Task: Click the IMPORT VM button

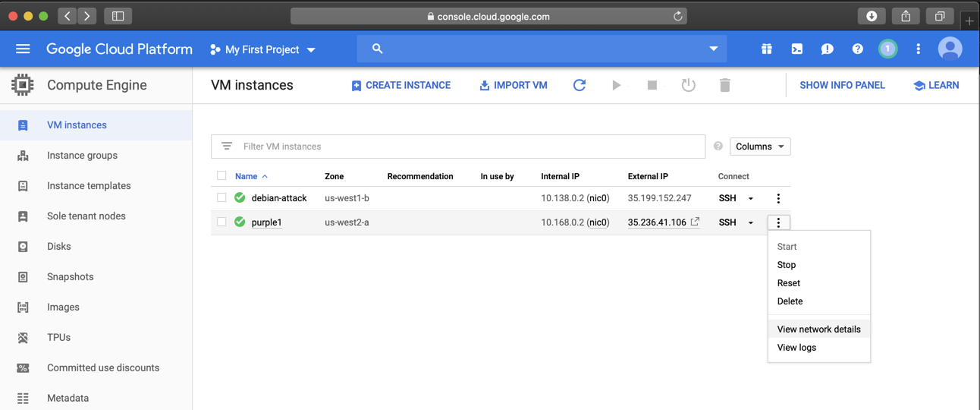Action: pos(514,85)
